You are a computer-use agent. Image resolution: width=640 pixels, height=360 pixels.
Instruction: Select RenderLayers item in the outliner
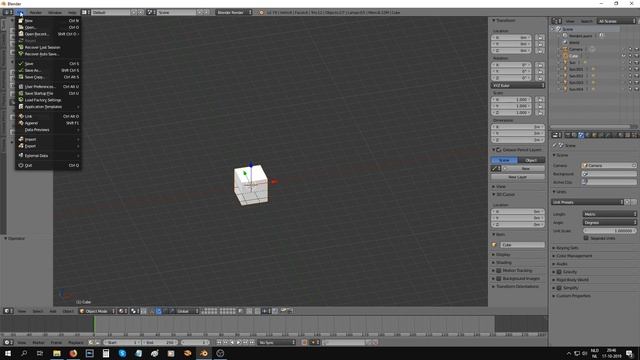(x=580, y=36)
